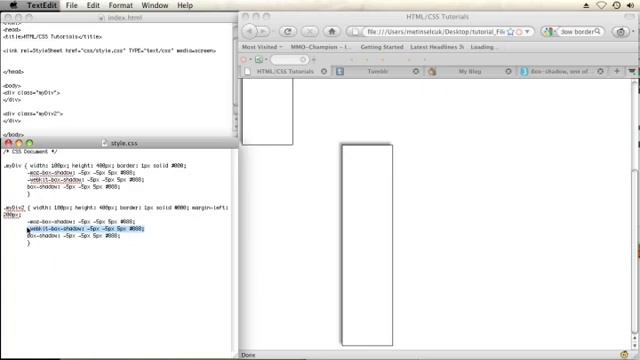Viewport: 640px width, 360px height.
Task: Click the green icon on extension toolbar
Action: 259,60
